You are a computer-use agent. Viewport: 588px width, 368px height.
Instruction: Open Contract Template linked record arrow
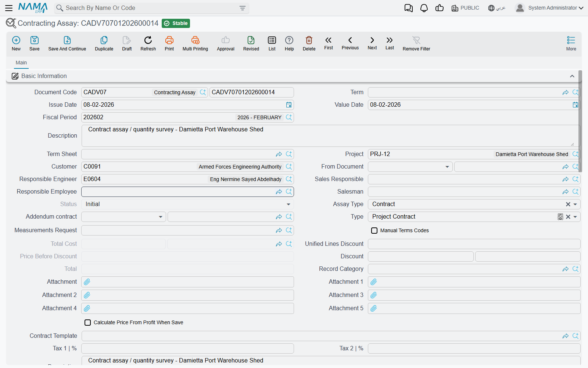point(566,336)
